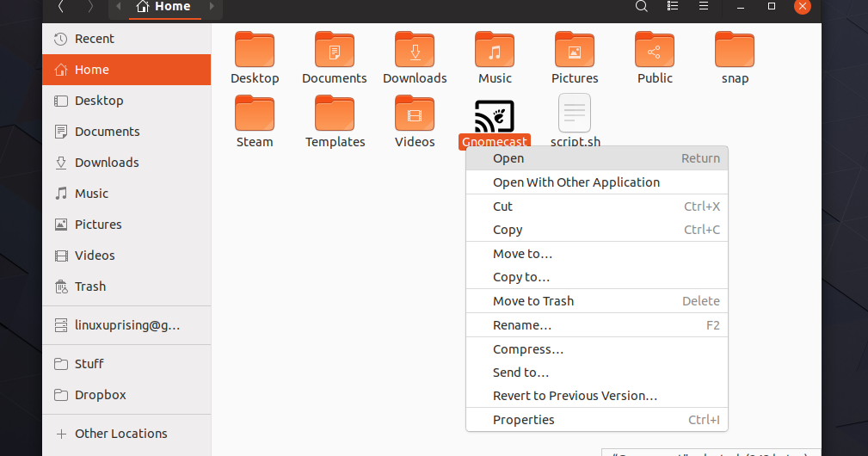Viewport: 868px width, 456px height.
Task: Open the Dropbox bookmark in sidebar
Action: point(100,395)
